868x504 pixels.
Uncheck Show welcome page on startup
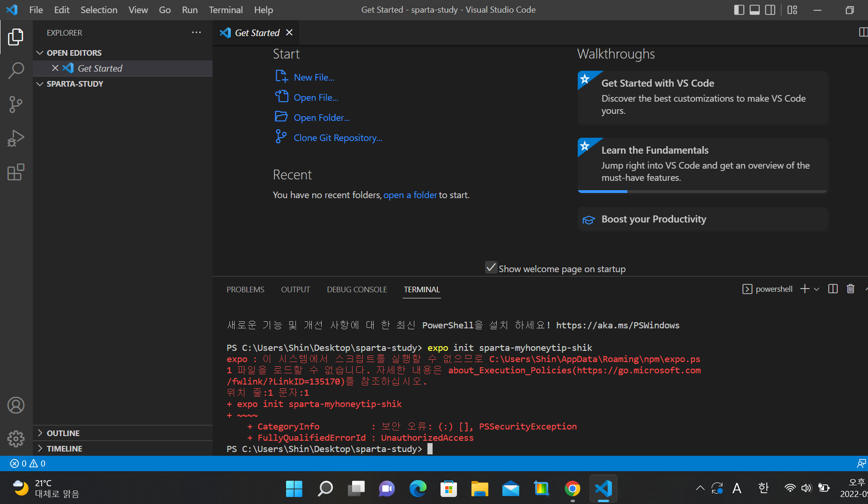click(491, 267)
